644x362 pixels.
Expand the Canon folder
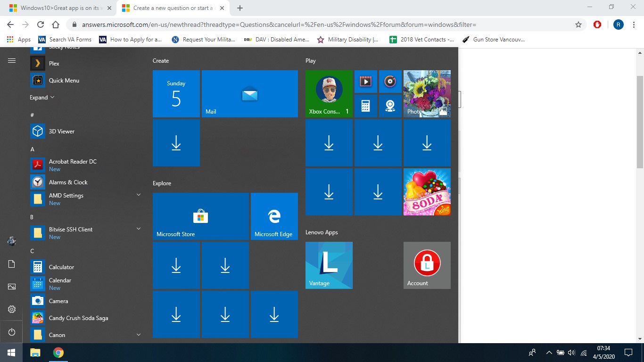[x=139, y=335]
